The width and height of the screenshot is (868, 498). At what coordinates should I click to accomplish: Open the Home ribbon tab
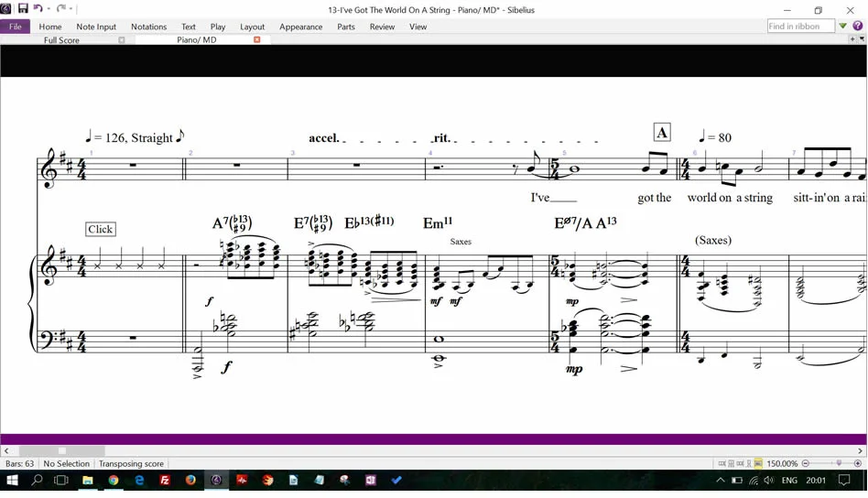(x=49, y=27)
